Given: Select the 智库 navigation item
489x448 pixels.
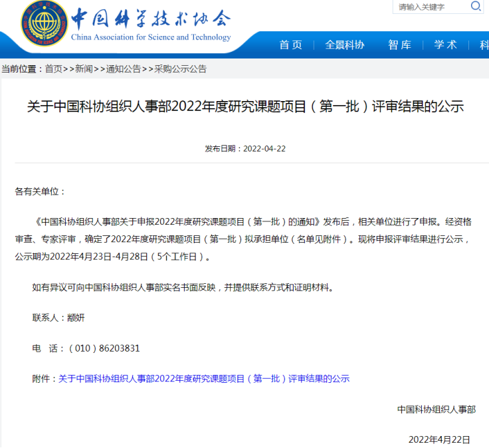Looking at the screenshot, I should point(399,45).
